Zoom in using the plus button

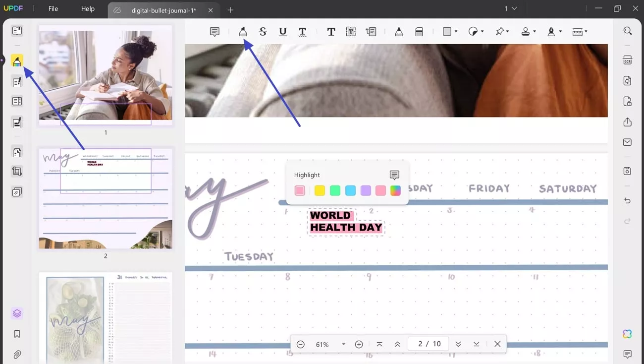click(x=359, y=344)
